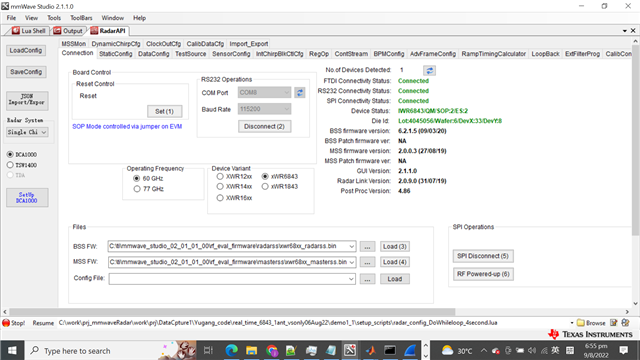The height and width of the screenshot is (360, 640).
Task: Open the volume control in system tray
Action: click(x=531, y=351)
